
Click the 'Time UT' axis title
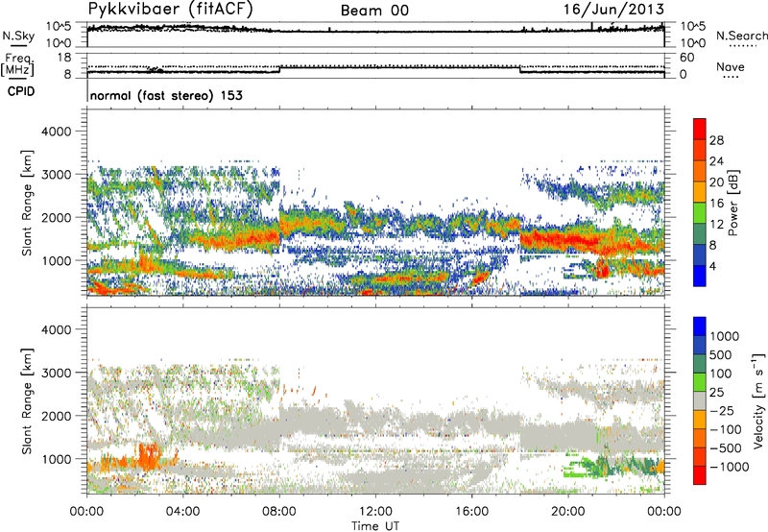coord(375,525)
